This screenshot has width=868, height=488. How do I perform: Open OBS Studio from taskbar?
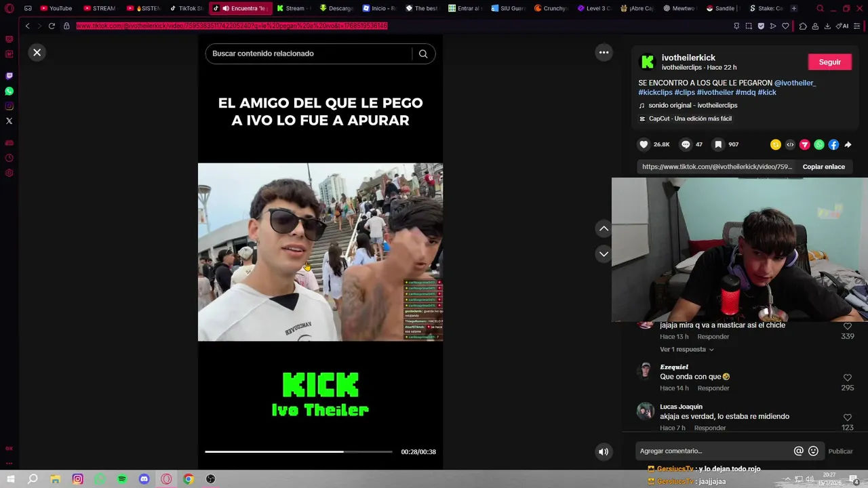click(x=211, y=479)
